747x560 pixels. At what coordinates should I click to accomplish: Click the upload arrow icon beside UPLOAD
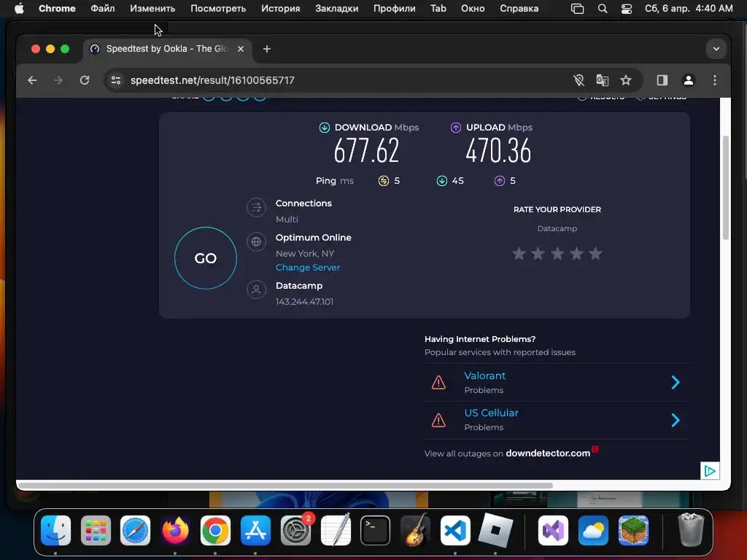[x=456, y=128]
